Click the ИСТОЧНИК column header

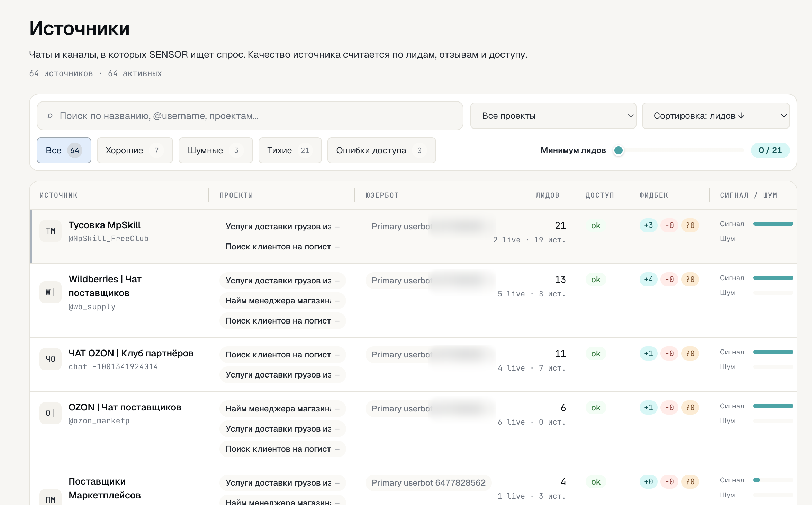(x=58, y=195)
